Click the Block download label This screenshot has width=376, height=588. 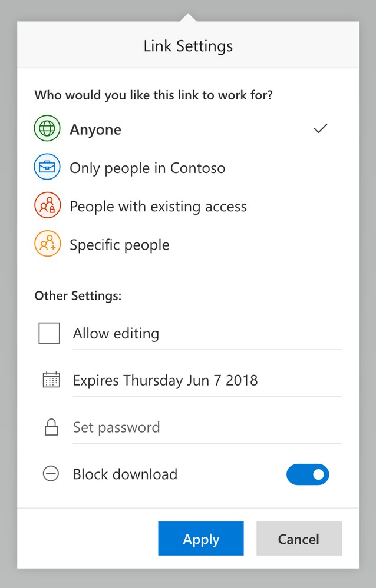125,474
